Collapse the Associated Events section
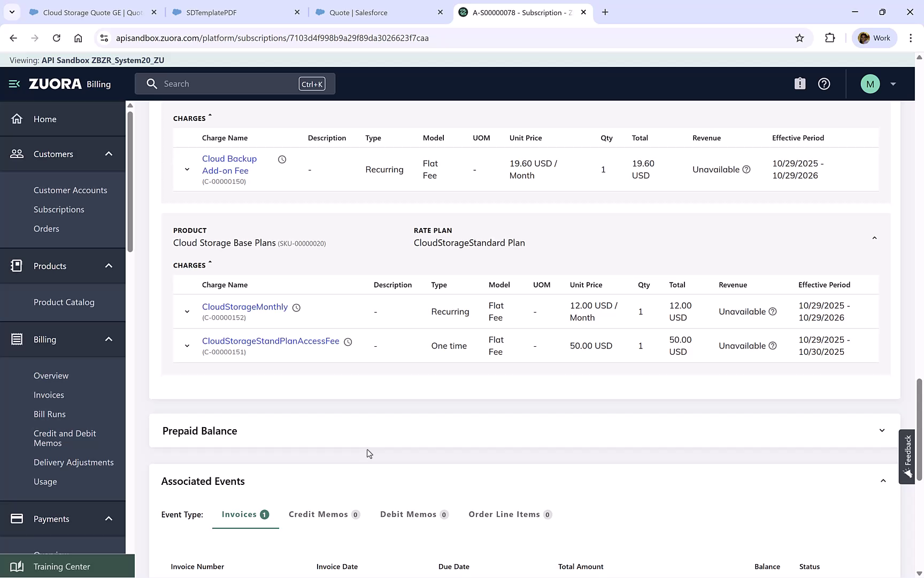 (x=883, y=481)
